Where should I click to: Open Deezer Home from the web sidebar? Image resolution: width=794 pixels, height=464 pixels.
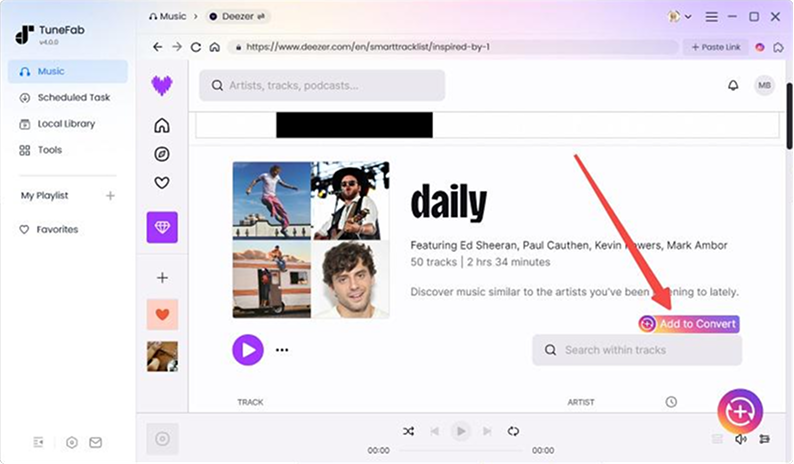[162, 125]
